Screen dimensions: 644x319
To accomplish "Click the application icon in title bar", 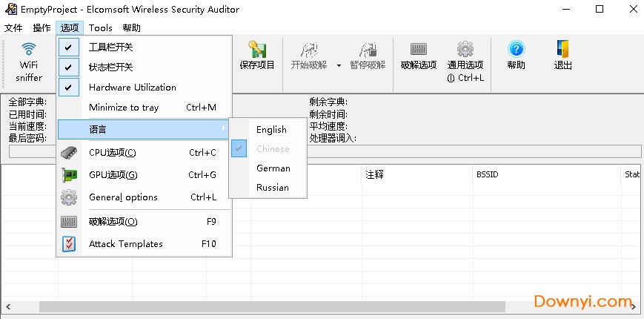I will point(11,9).
